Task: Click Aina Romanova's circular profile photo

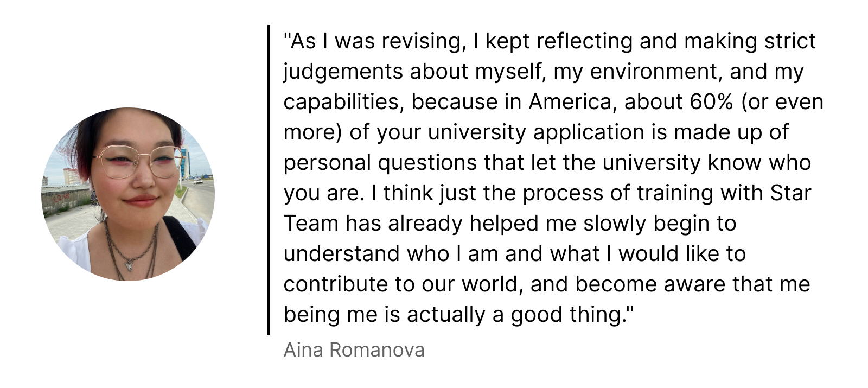Action: [x=128, y=194]
